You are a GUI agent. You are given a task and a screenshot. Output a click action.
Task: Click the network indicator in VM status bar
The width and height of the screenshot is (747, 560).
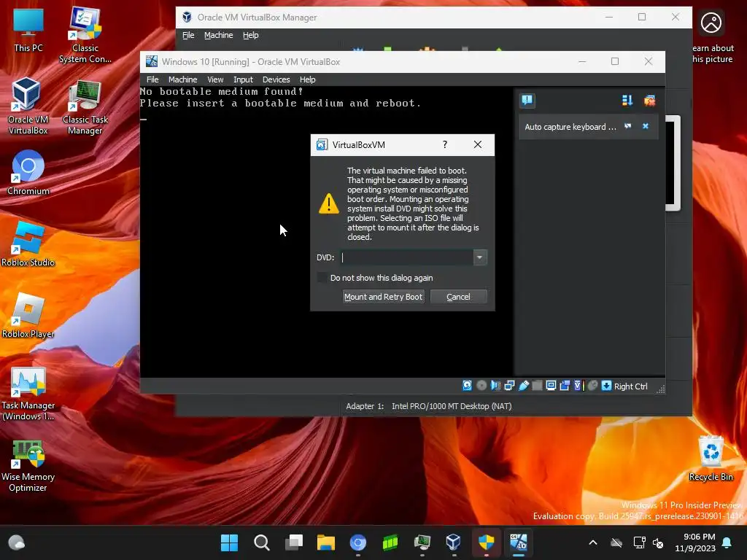coord(509,386)
